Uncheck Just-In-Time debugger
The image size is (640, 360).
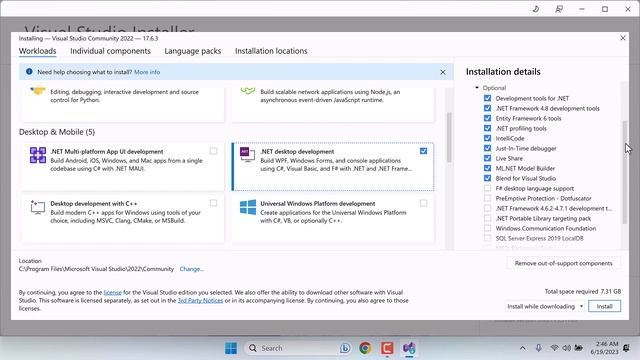click(487, 148)
